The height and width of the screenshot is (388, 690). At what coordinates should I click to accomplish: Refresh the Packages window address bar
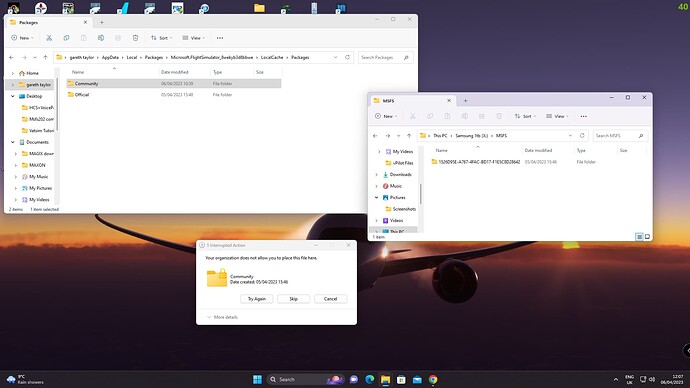347,57
